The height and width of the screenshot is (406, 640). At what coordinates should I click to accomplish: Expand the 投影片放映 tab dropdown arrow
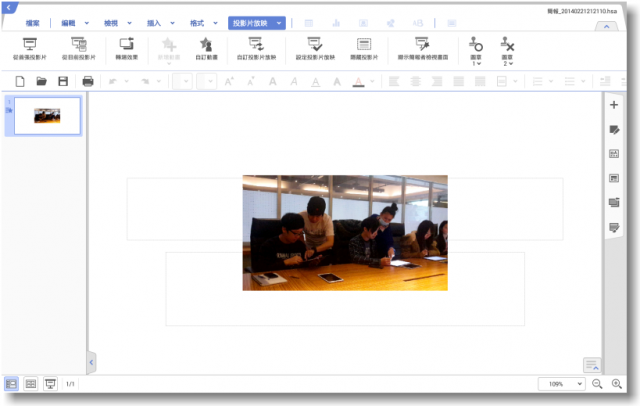(x=279, y=23)
